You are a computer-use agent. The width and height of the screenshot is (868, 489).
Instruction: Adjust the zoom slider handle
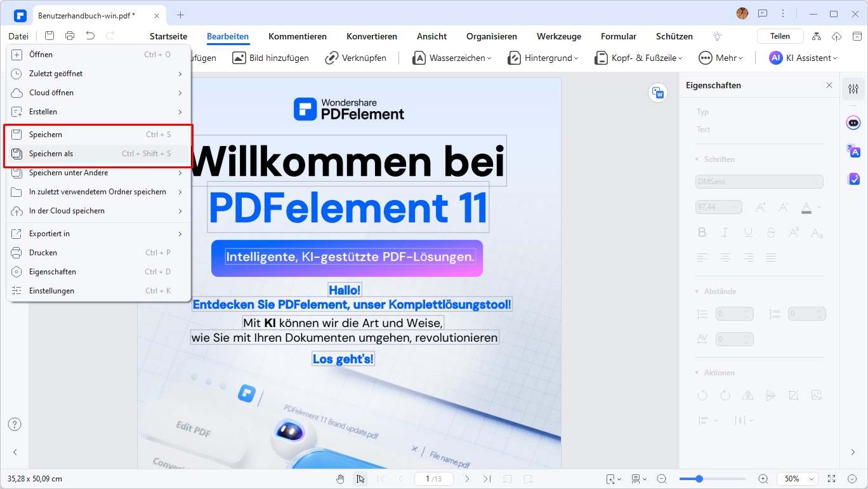tap(699, 479)
